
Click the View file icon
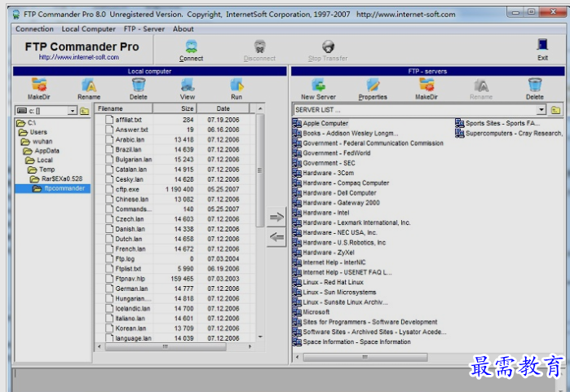[x=188, y=86]
